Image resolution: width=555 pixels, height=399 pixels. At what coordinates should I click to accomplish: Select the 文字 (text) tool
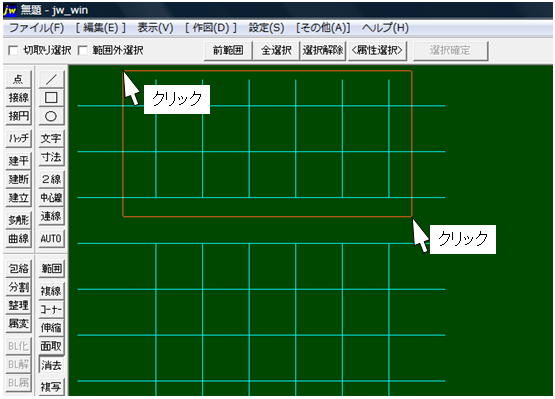click(x=51, y=138)
